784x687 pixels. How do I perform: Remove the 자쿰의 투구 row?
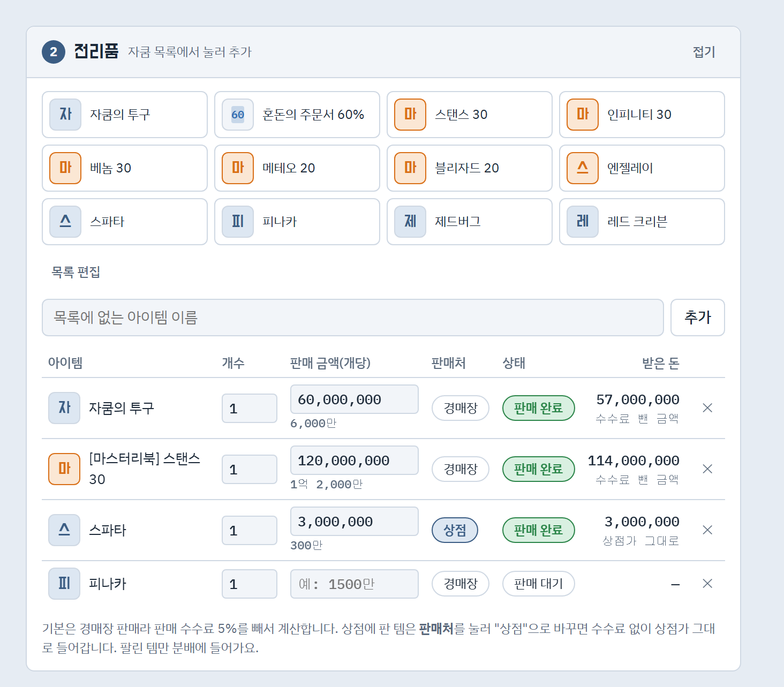tap(707, 408)
